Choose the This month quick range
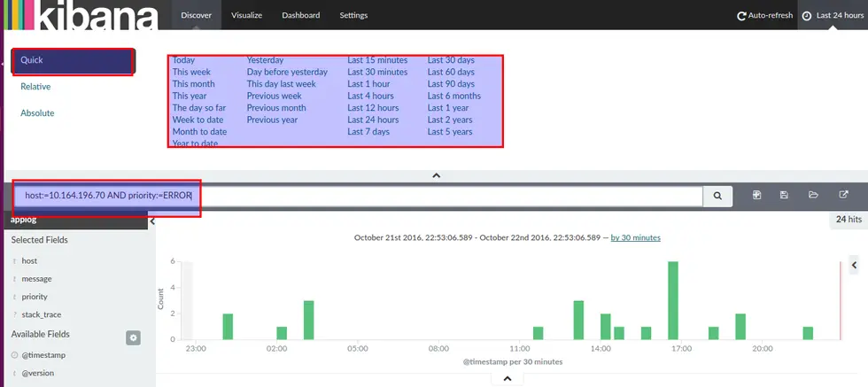This screenshot has height=387, width=868. (x=193, y=84)
